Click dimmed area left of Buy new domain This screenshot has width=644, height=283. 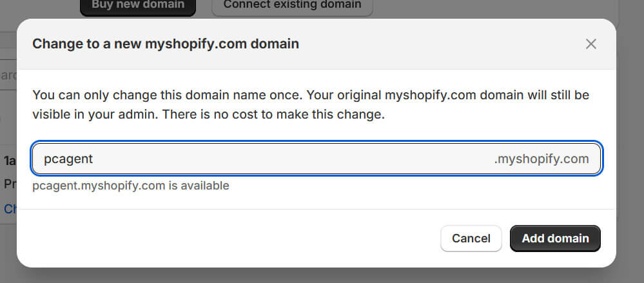coord(39,6)
